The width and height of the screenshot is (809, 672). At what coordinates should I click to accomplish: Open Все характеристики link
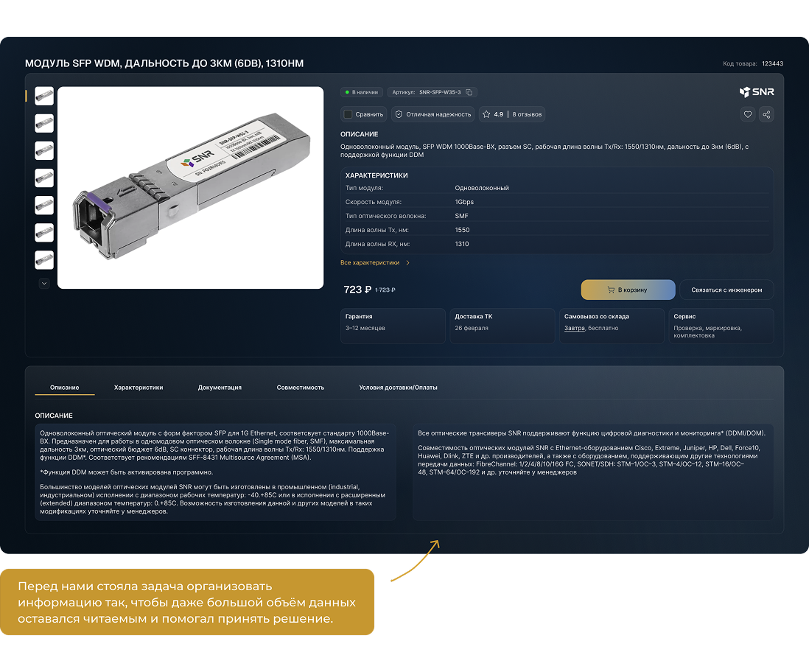coord(374,263)
